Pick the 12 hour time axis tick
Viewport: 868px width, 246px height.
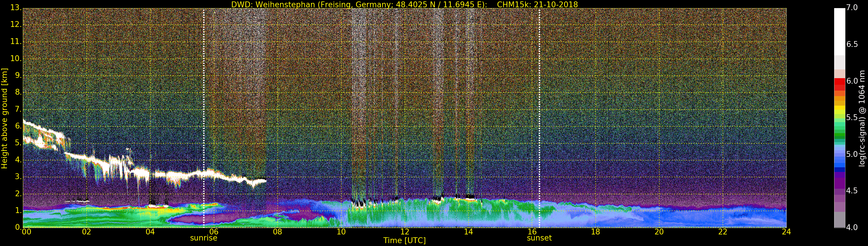pos(405,232)
